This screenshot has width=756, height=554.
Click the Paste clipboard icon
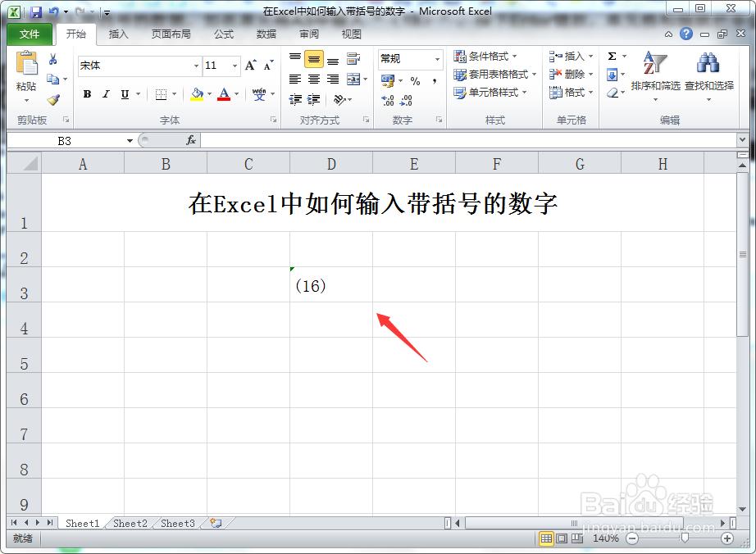pyautogui.click(x=26, y=64)
